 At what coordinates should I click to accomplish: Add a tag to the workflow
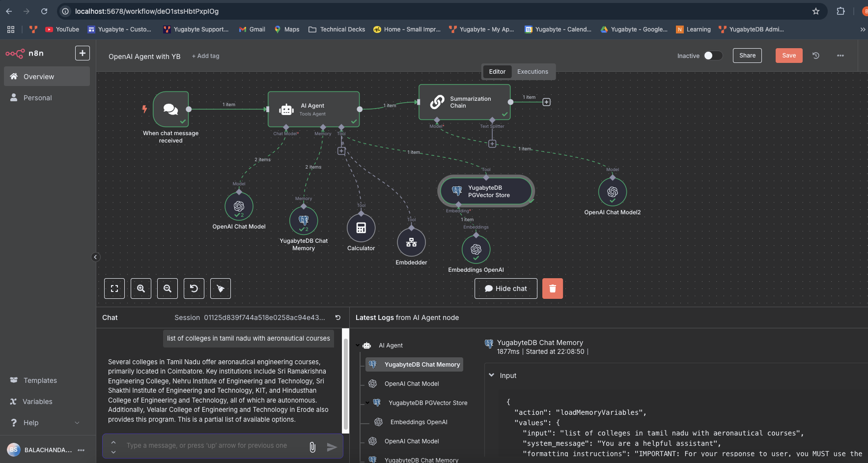pos(206,56)
